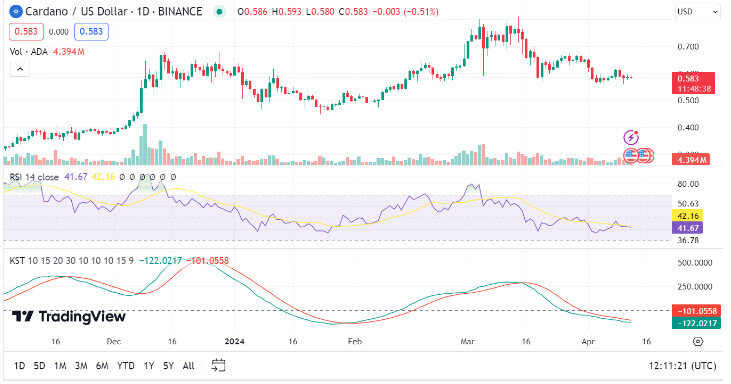Click the 4.394M volume axis label

tap(691, 160)
